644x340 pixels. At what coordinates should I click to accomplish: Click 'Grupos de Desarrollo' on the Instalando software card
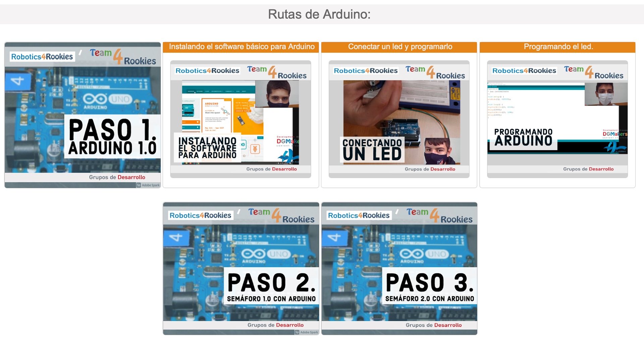271,169
